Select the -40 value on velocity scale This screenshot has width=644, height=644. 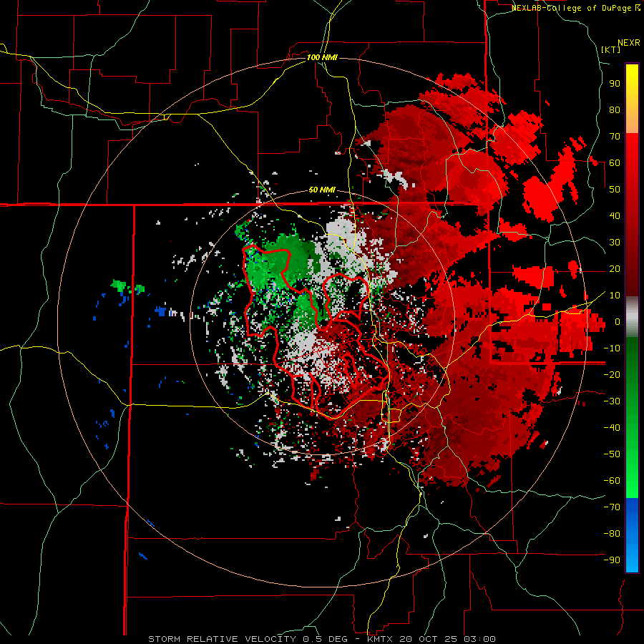pyautogui.click(x=612, y=428)
